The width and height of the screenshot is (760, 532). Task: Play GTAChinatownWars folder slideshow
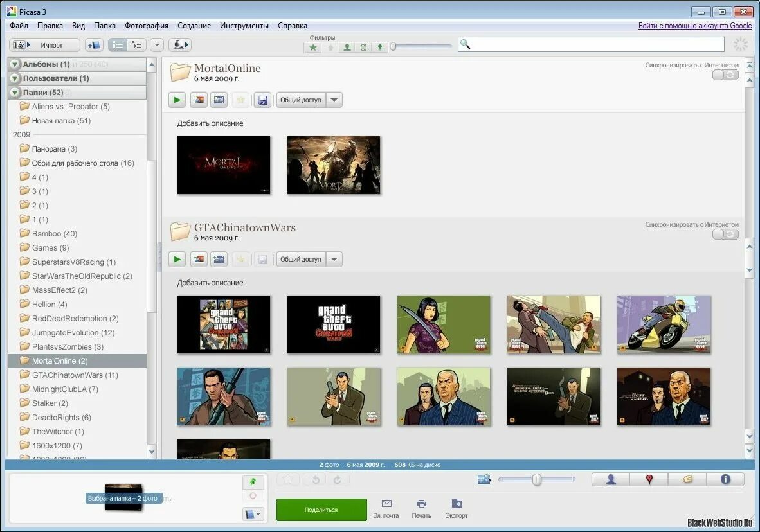[177, 259]
